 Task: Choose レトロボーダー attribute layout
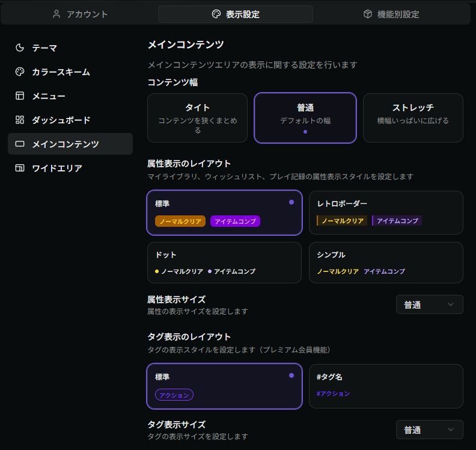tap(386, 212)
